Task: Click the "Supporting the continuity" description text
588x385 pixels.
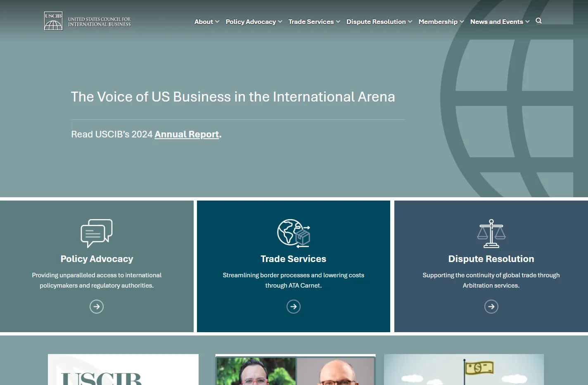Action: click(x=491, y=280)
